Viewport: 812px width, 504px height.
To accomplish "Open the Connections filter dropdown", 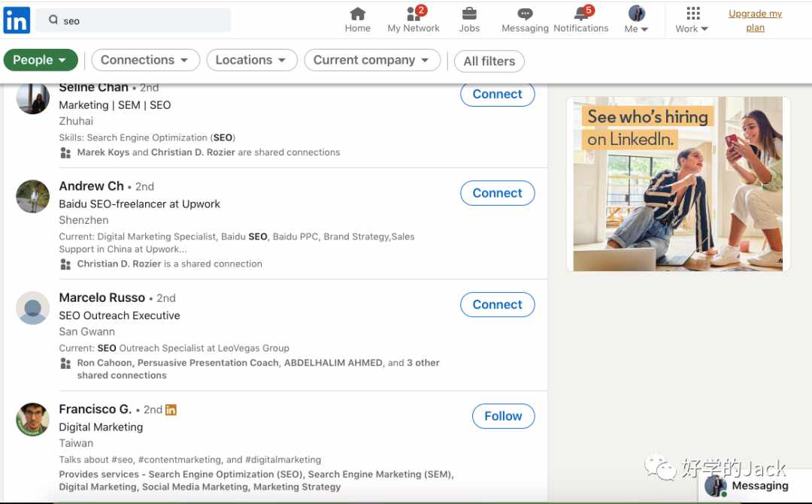I will pyautogui.click(x=146, y=60).
